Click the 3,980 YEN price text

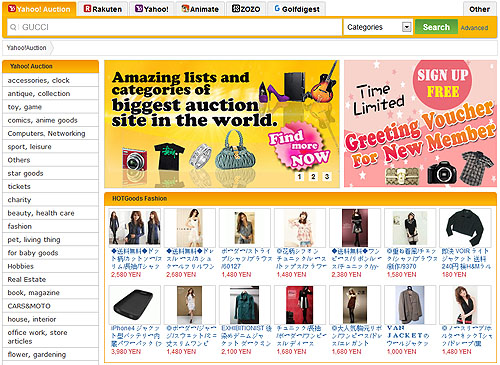point(126,352)
